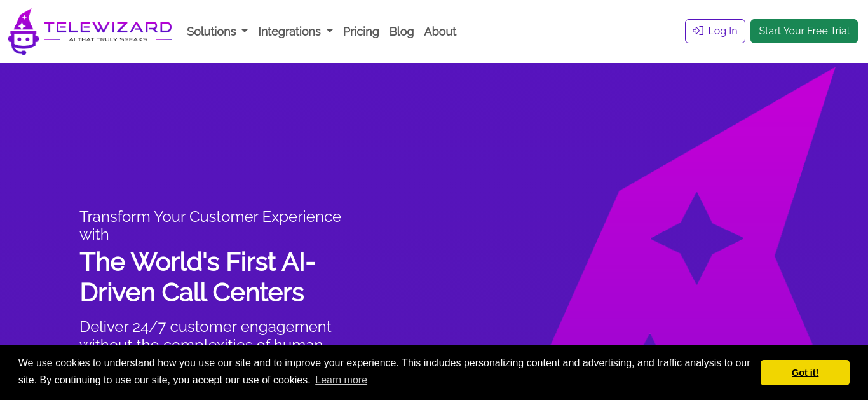Screen dimensions: 868x400
Task: Click the robot wizard logo icon
Action: pyautogui.click(x=24, y=31)
